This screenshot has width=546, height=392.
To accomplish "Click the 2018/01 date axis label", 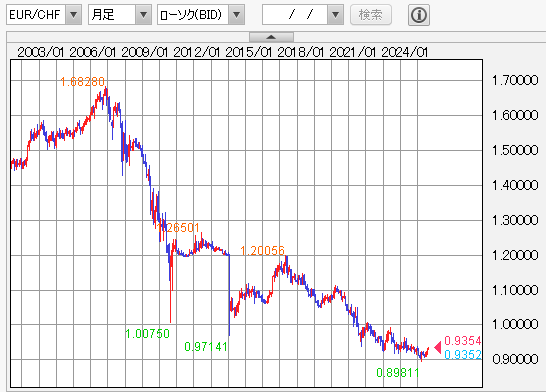I will (301, 52).
